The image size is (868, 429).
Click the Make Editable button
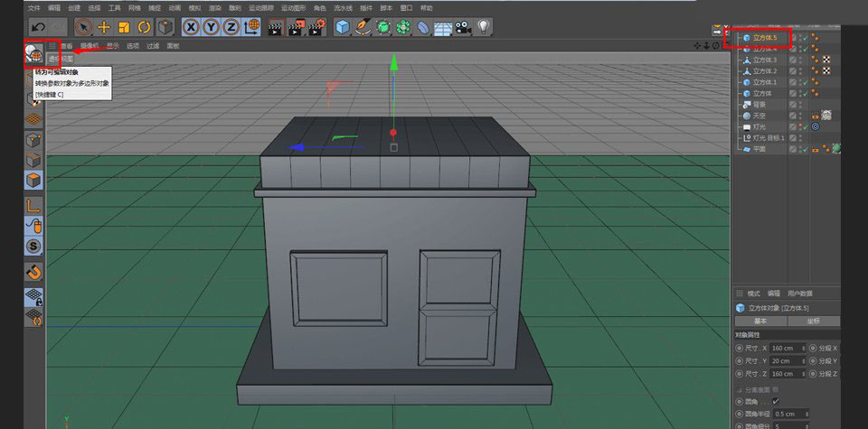(35, 54)
